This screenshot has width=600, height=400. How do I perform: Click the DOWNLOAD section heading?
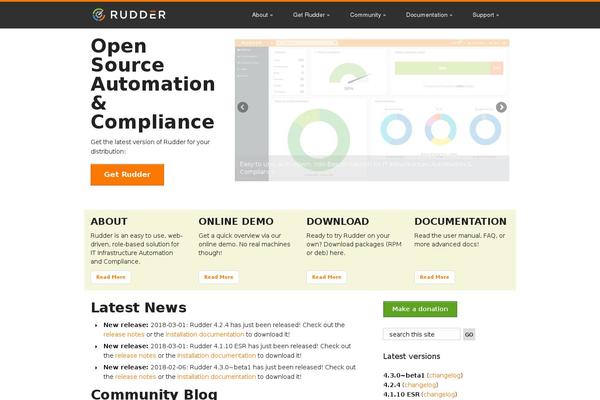coord(338,222)
